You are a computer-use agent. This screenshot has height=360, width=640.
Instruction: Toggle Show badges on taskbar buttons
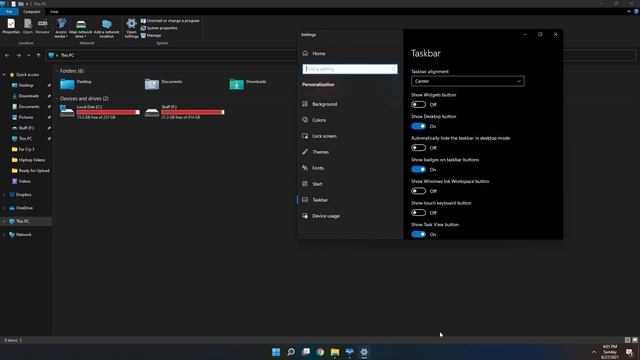point(418,169)
